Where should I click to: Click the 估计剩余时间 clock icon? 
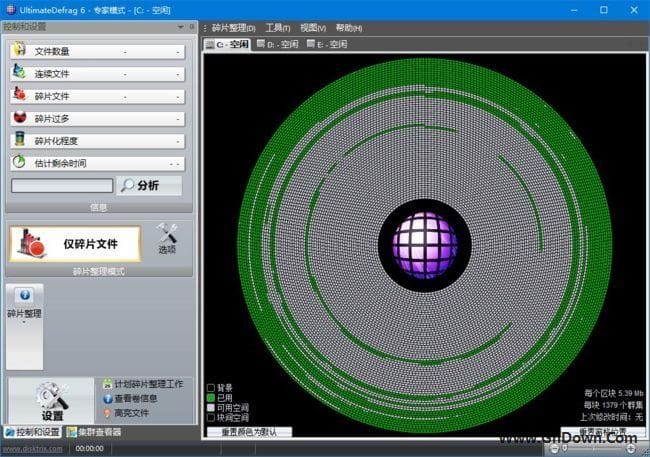click(19, 161)
